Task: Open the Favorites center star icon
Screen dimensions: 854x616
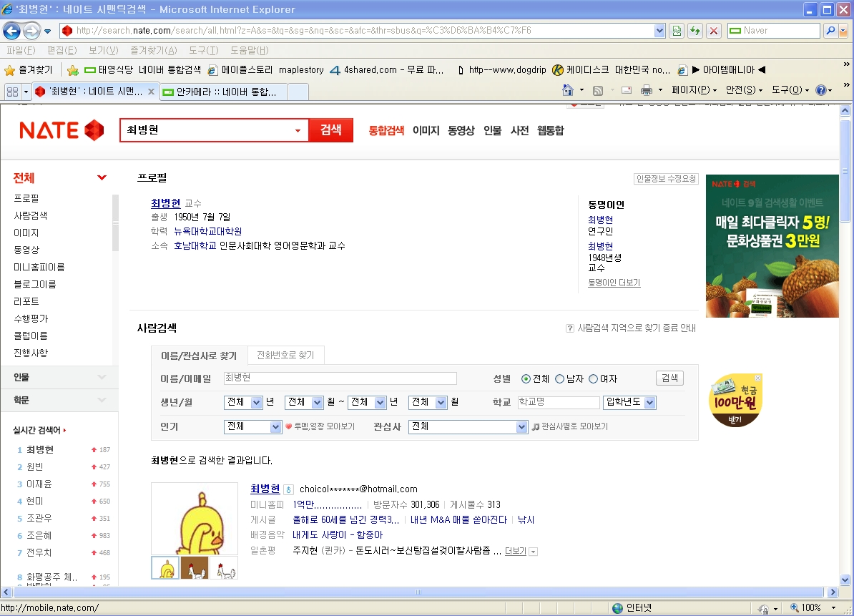Action: click(x=9, y=70)
